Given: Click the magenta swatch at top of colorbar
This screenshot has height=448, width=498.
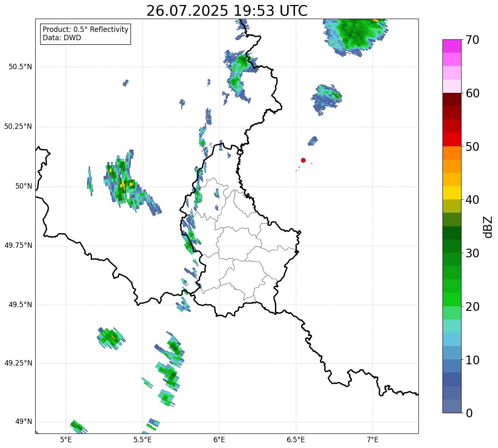Looking at the screenshot, I should 452,46.
